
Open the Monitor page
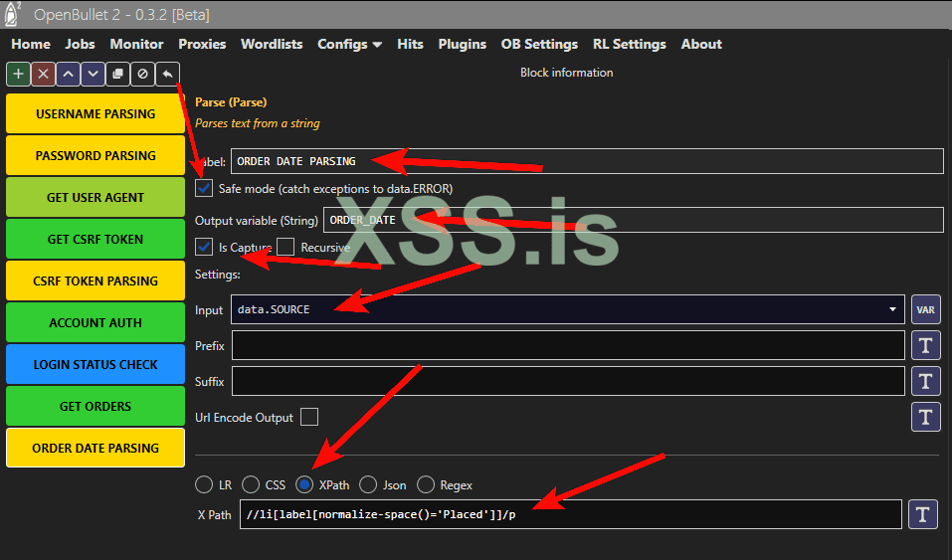[136, 45]
